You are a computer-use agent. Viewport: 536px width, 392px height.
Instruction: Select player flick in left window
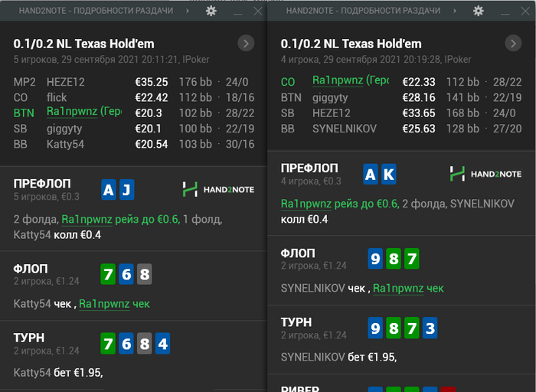pos(57,97)
